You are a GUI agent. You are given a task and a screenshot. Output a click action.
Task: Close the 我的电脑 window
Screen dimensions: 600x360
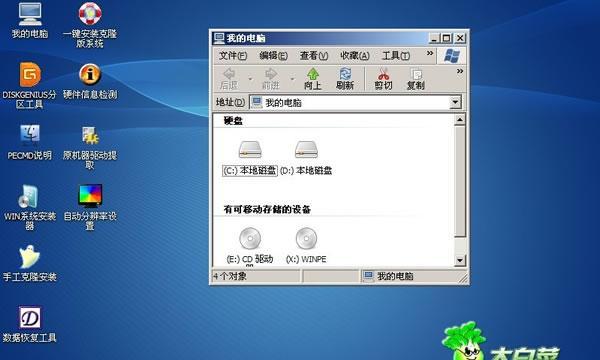[460, 38]
